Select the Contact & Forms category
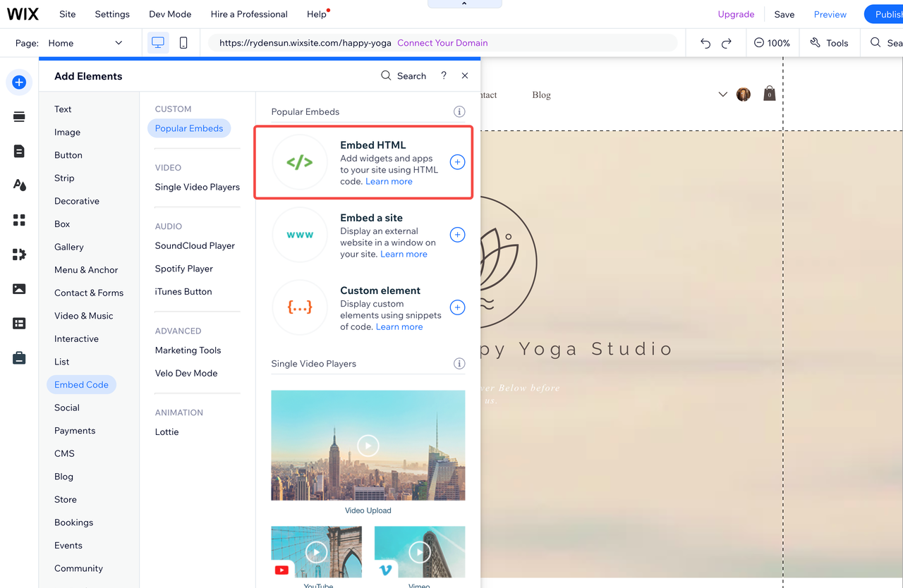The image size is (903, 588). 89,293
